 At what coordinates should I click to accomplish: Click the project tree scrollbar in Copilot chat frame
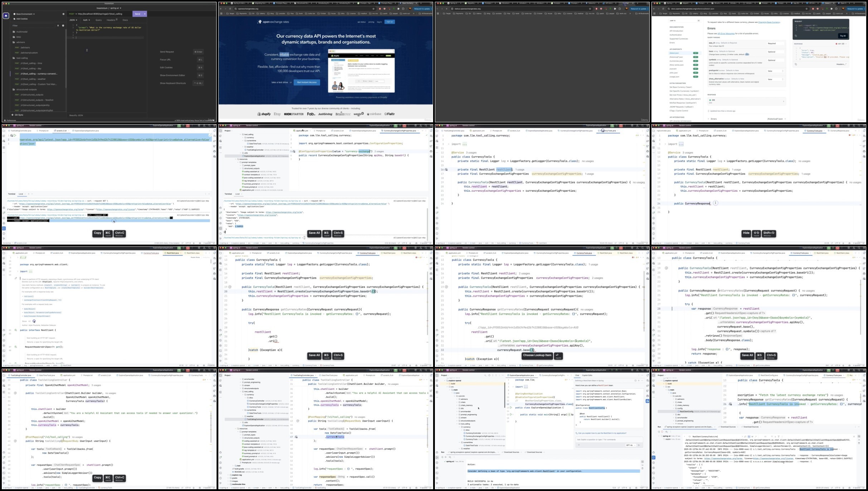tap(504, 395)
